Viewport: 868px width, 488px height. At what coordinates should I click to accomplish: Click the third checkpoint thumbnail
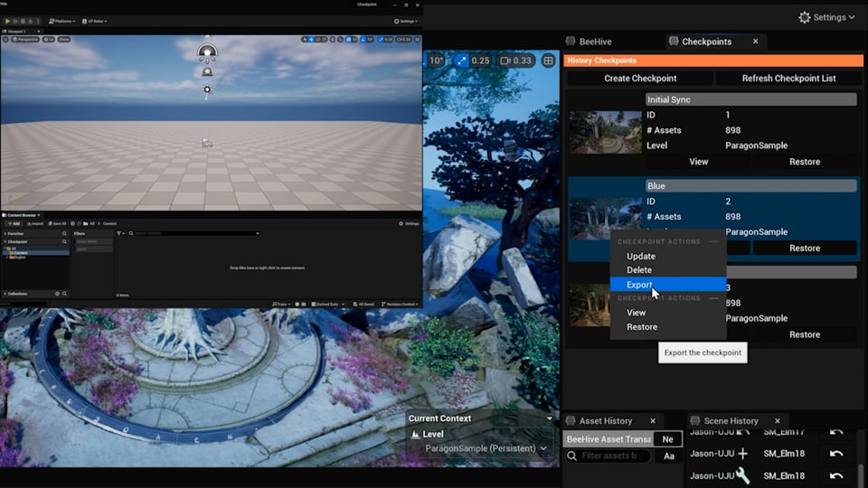(590, 305)
